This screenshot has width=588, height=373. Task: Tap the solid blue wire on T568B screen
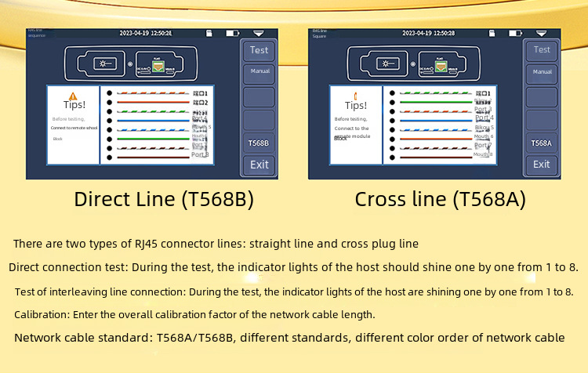(153, 121)
